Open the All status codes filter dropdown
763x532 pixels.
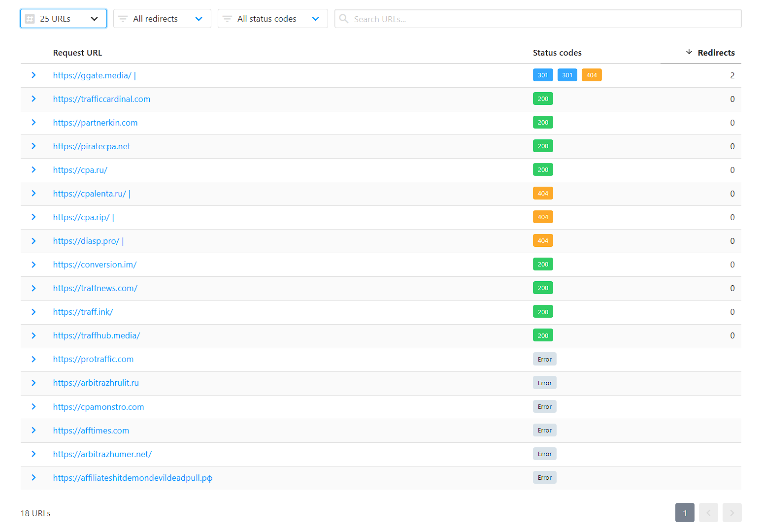coord(272,19)
